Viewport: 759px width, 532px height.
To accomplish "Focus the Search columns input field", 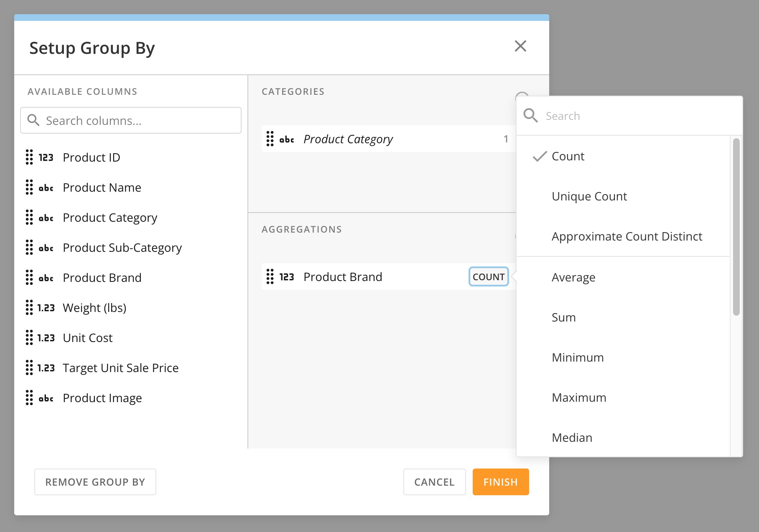I will coord(138,121).
